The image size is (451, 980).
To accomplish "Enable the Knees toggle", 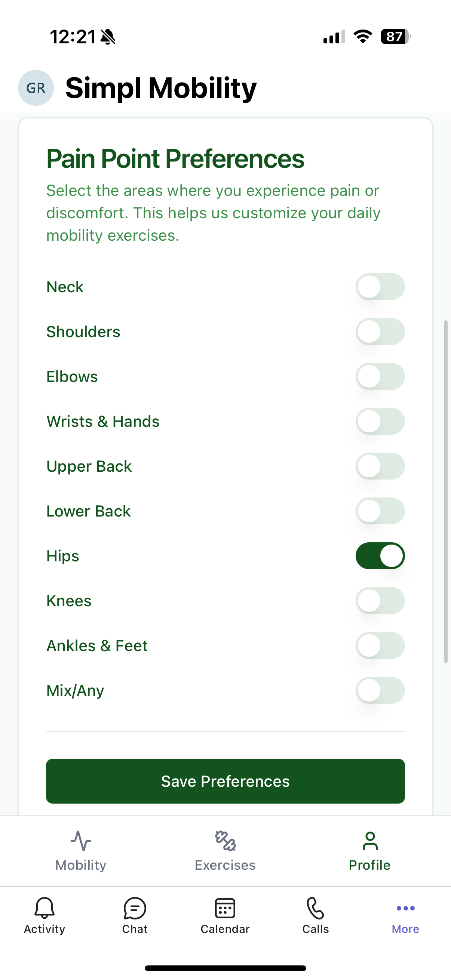I will (x=380, y=601).
